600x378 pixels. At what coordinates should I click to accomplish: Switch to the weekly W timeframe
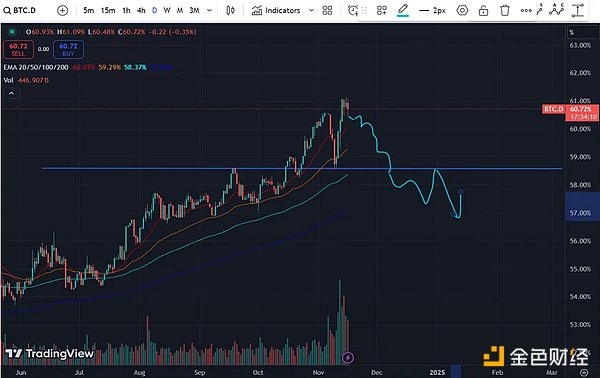pos(167,10)
